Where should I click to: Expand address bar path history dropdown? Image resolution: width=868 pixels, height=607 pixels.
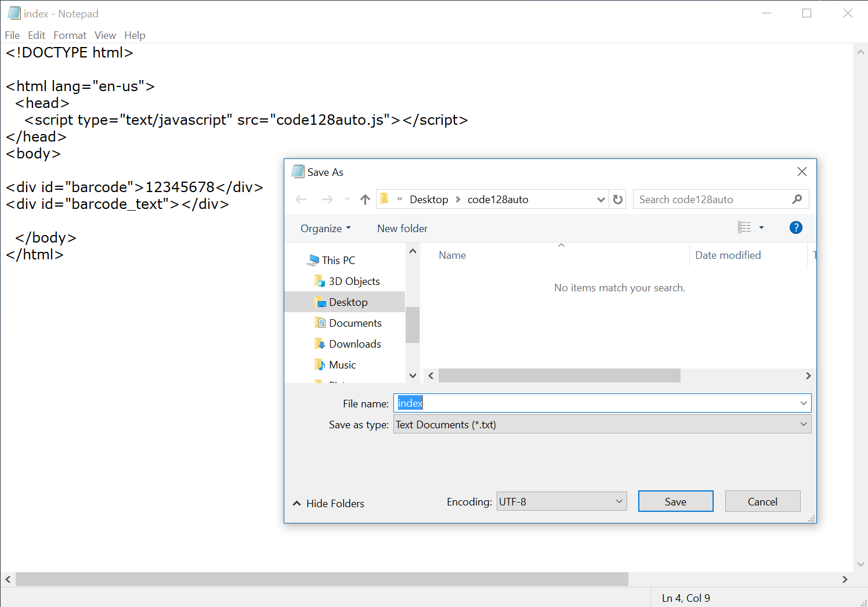(x=601, y=200)
